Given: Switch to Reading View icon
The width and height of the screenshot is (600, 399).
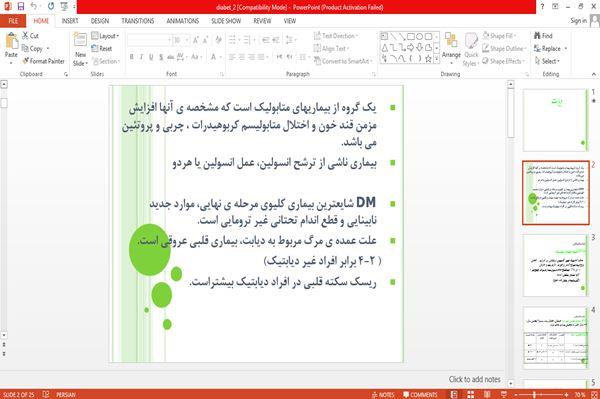Looking at the screenshot, I should (x=487, y=394).
